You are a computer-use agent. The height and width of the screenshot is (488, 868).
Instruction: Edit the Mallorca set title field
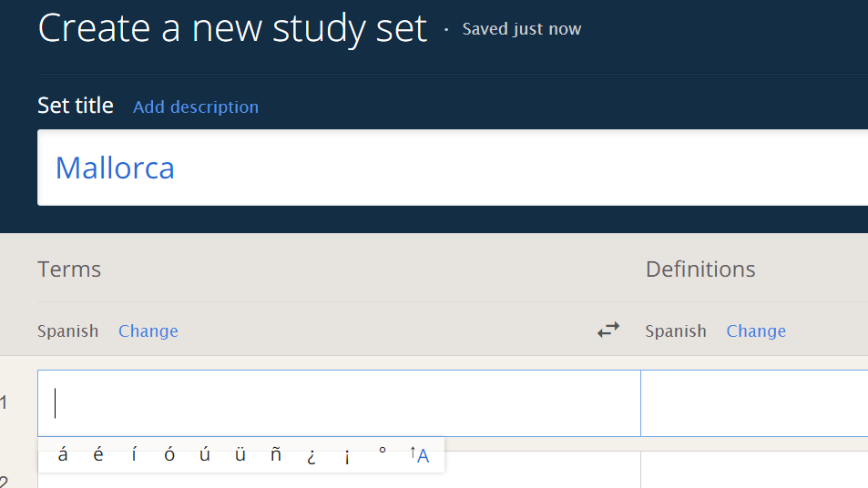tap(453, 168)
